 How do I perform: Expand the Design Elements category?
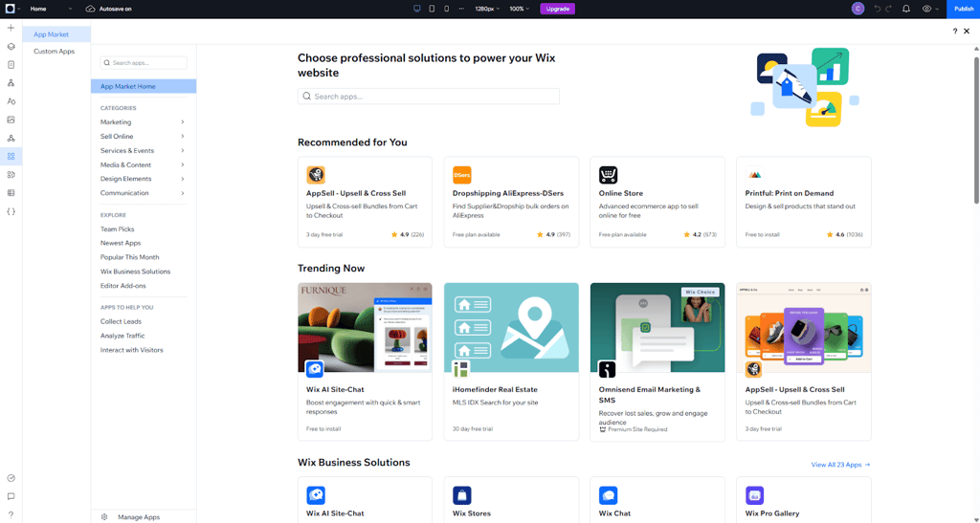pos(144,179)
